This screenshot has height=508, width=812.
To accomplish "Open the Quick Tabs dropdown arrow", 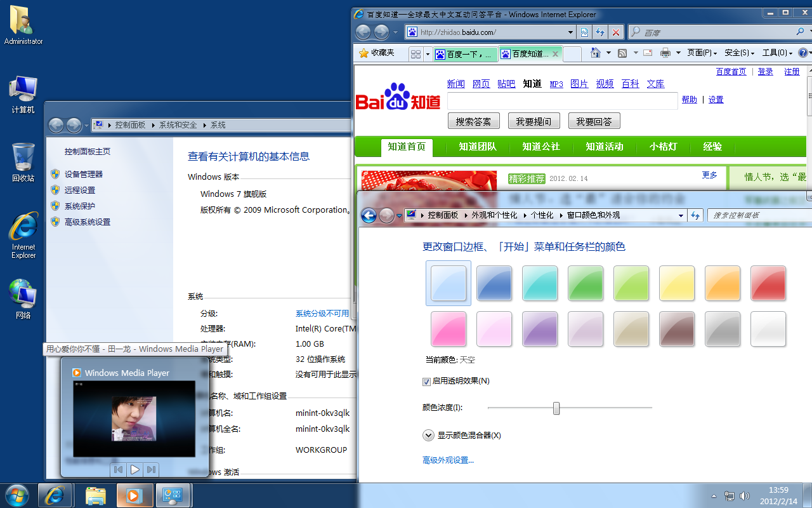I will [x=428, y=54].
